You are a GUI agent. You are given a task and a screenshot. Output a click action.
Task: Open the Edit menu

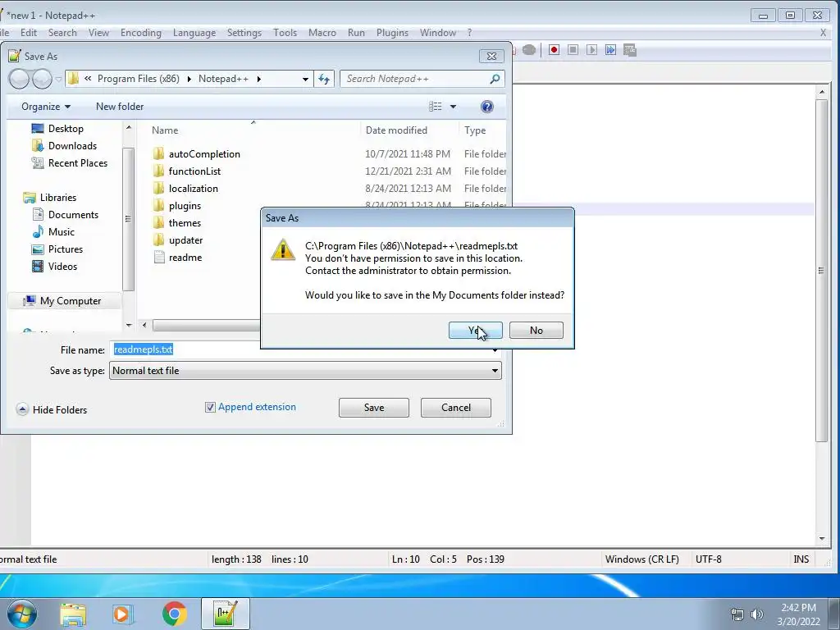coord(29,33)
